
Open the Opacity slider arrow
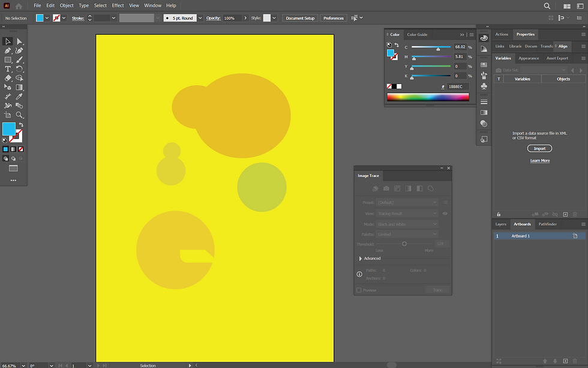click(245, 18)
